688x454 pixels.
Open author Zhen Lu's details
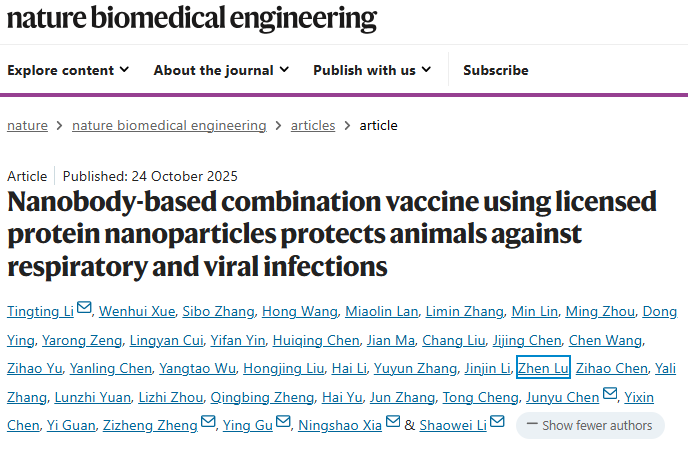click(x=543, y=368)
